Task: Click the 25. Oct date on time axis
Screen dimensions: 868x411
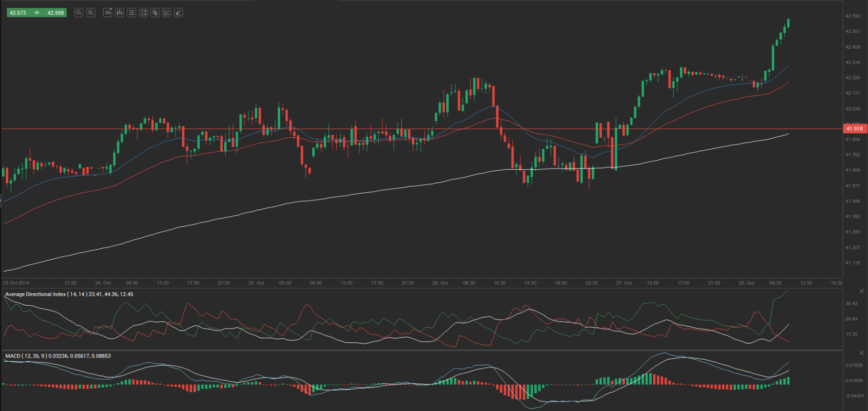Action: pos(256,283)
